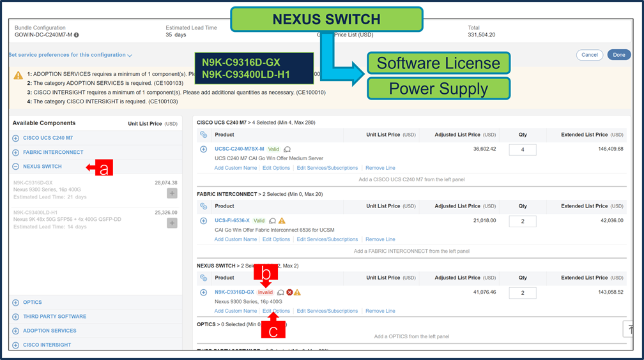Viewport: 644px width, 360px height.
Task: Edit Services/Subscriptions for UCS-FI-6536-X
Action: pyautogui.click(x=327, y=239)
